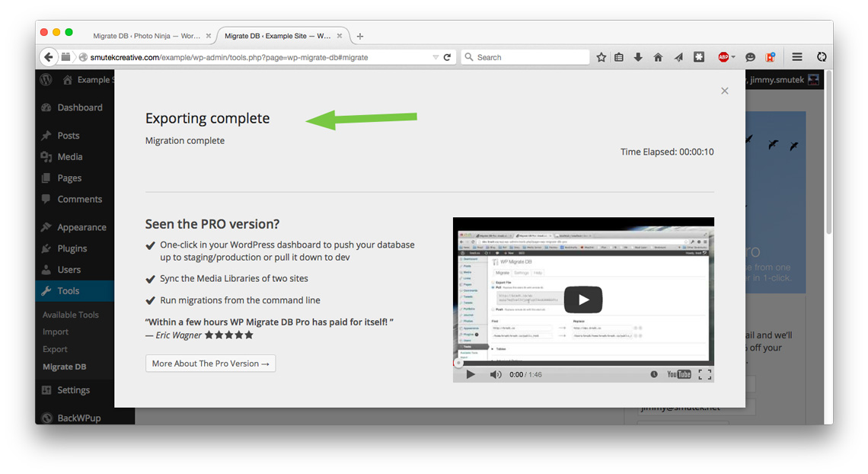Switch to the Photo Ninja Migrate DB tab
Viewport: 868px width, 474px height.
[x=147, y=36]
